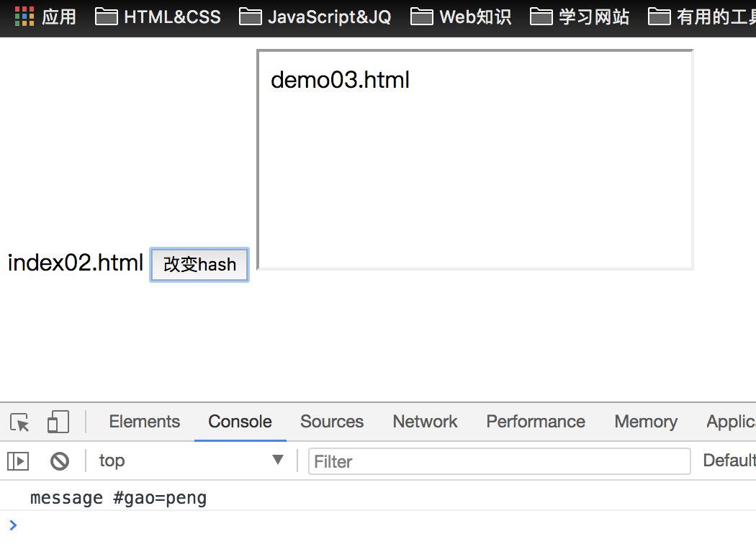756x544 pixels.
Task: Expand the top context dropdown
Action: point(192,461)
